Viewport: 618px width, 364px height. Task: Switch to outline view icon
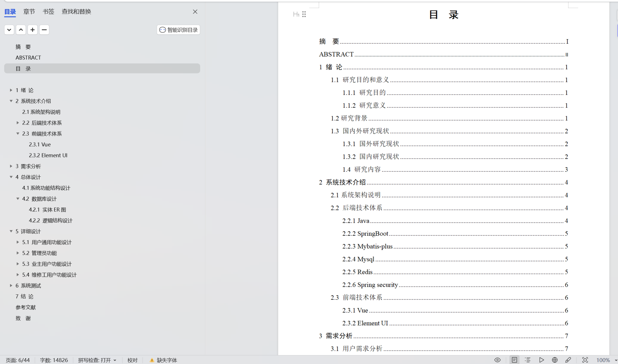(x=528, y=360)
